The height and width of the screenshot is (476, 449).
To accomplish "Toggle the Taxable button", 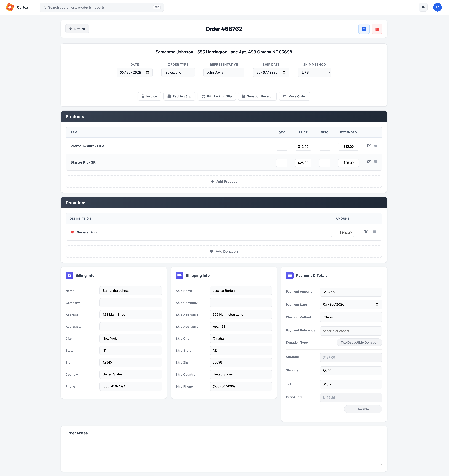I will pyautogui.click(x=363, y=409).
